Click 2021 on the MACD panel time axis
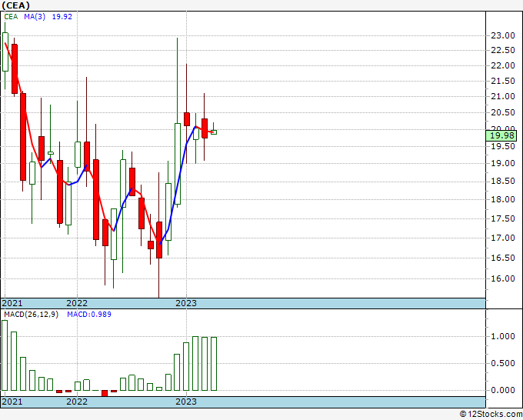523x420 pixels. pos(12,402)
